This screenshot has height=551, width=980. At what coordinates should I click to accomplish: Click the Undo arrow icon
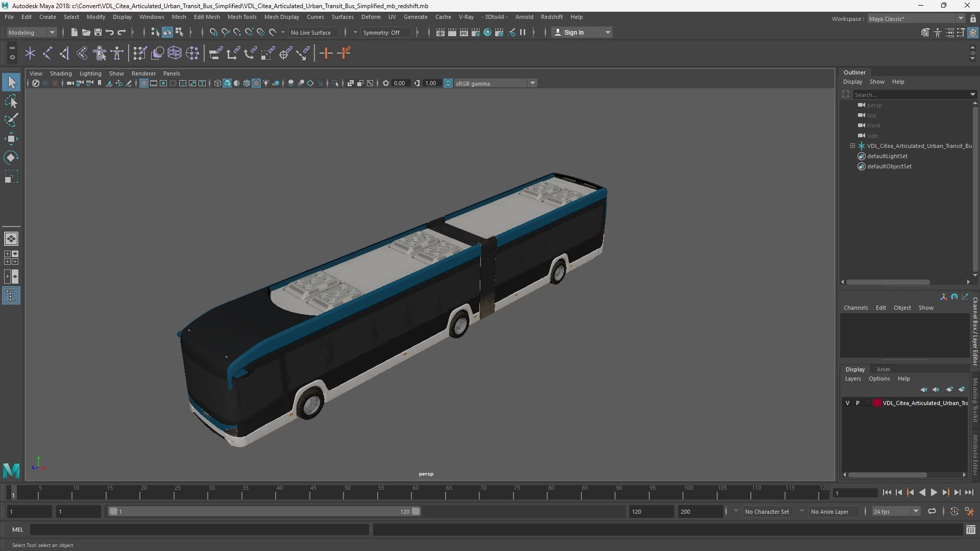coord(109,32)
